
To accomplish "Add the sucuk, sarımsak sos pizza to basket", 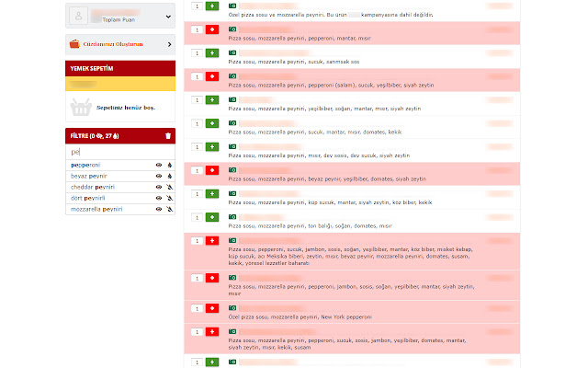I will point(212,53).
